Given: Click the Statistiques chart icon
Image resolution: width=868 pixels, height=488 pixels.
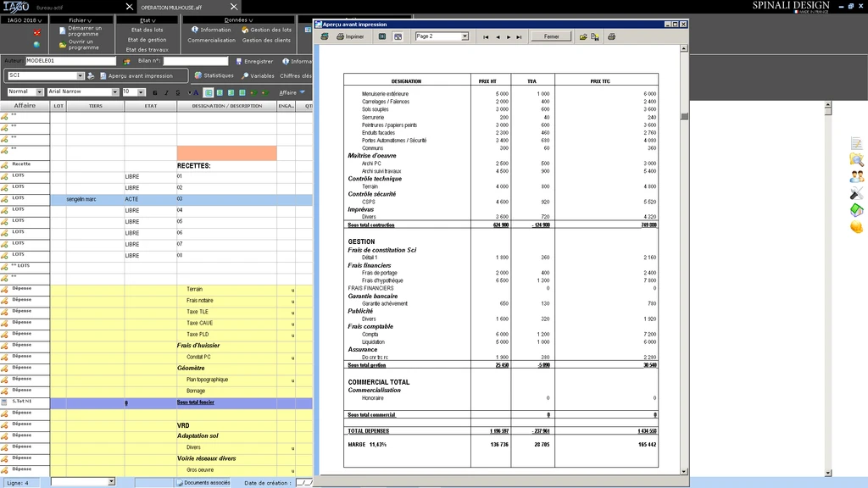Looking at the screenshot, I should coord(198,75).
